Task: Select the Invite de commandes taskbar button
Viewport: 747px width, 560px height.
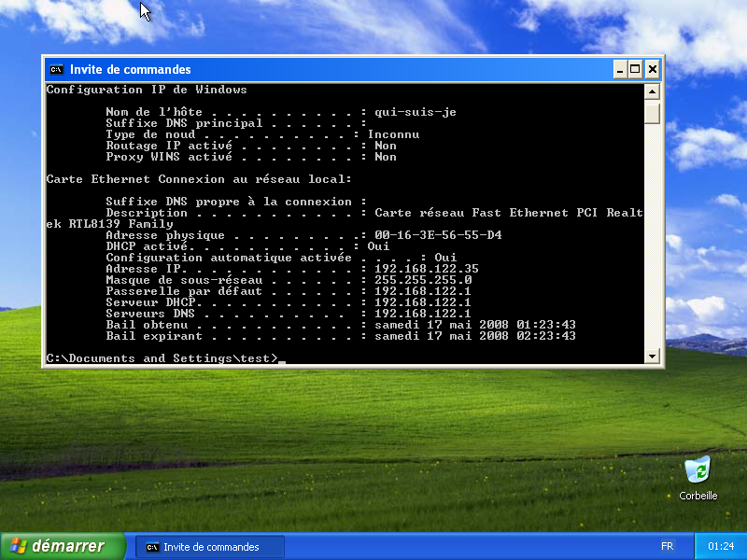Action: coord(210,546)
